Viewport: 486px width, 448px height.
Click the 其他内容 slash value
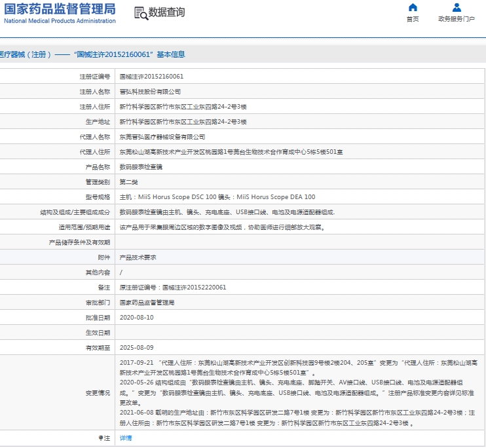point(121,272)
